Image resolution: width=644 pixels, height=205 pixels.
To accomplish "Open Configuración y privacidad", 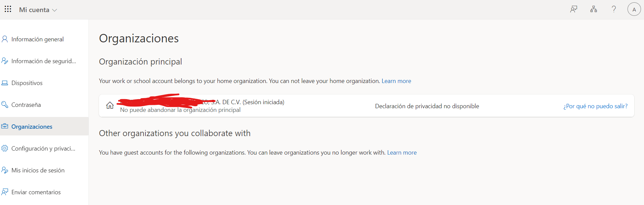I will click(43, 149).
